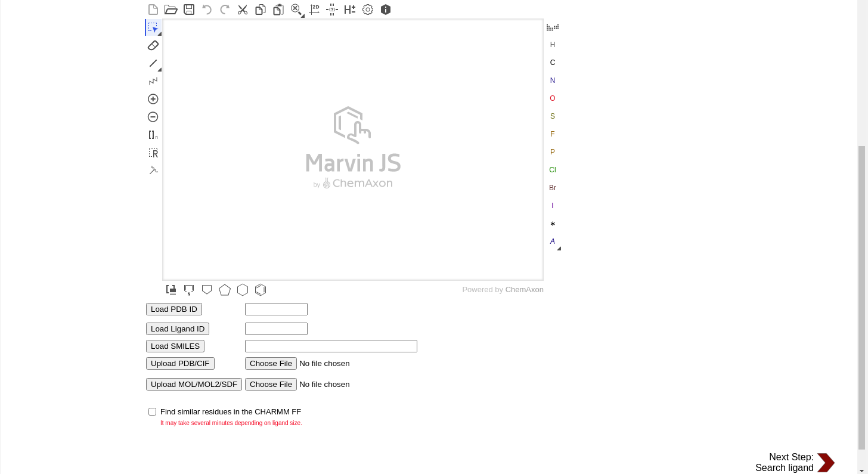Screen dimensions: 868x474
Task: Open the template library icon
Action: (171, 290)
